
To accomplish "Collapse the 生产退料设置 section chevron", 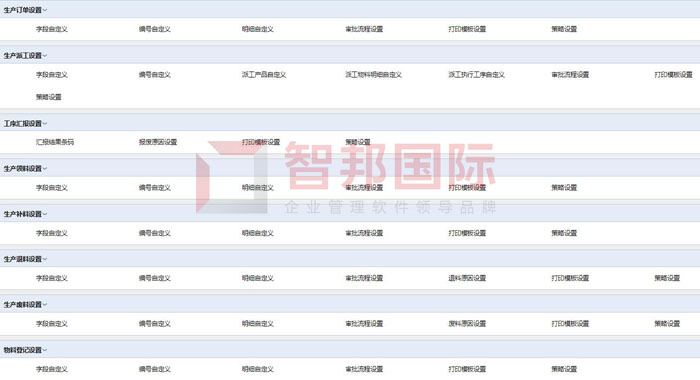I will pyautogui.click(x=45, y=259).
